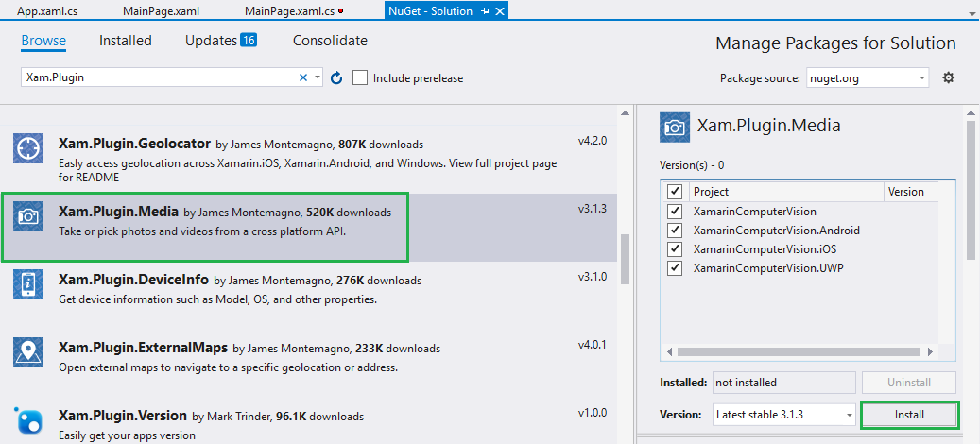Image resolution: width=980 pixels, height=444 pixels.
Task: Uncheck the XamarinComputerVision project
Action: point(675,211)
